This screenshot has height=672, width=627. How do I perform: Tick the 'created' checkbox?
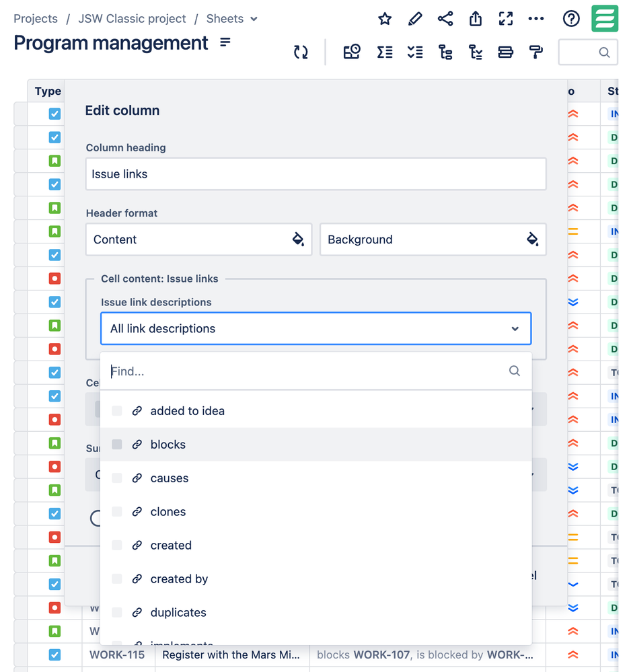click(x=116, y=545)
